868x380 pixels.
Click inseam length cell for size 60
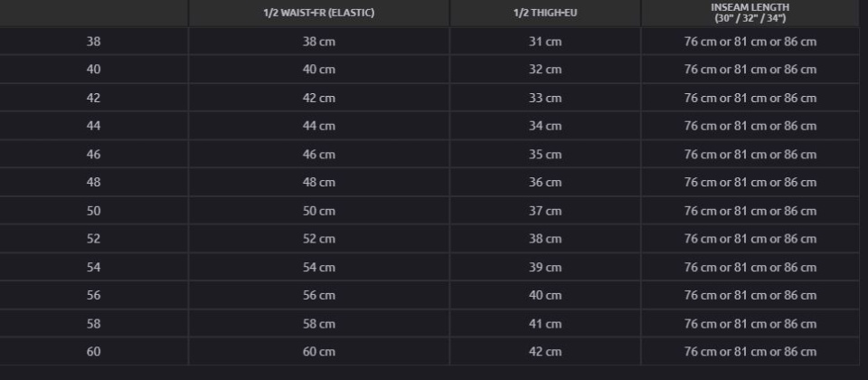[750, 351]
